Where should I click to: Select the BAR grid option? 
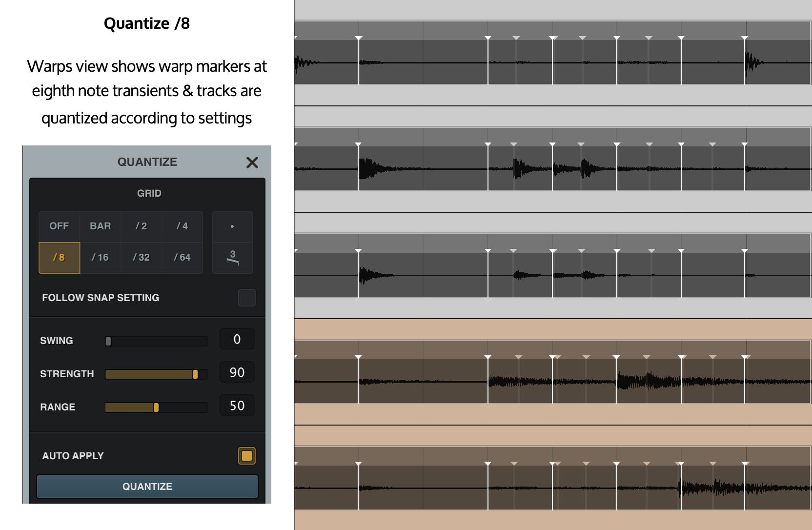(x=101, y=226)
